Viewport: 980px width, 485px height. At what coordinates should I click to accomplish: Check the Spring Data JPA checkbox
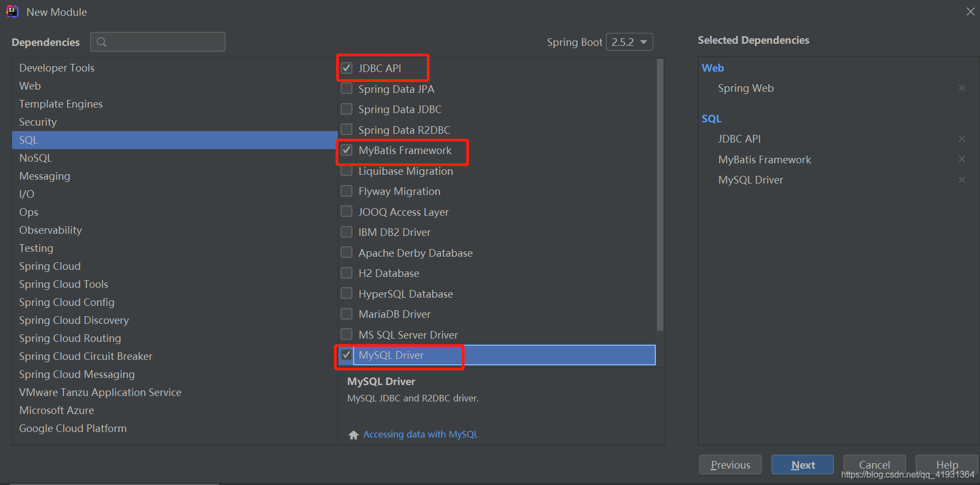[x=347, y=88]
